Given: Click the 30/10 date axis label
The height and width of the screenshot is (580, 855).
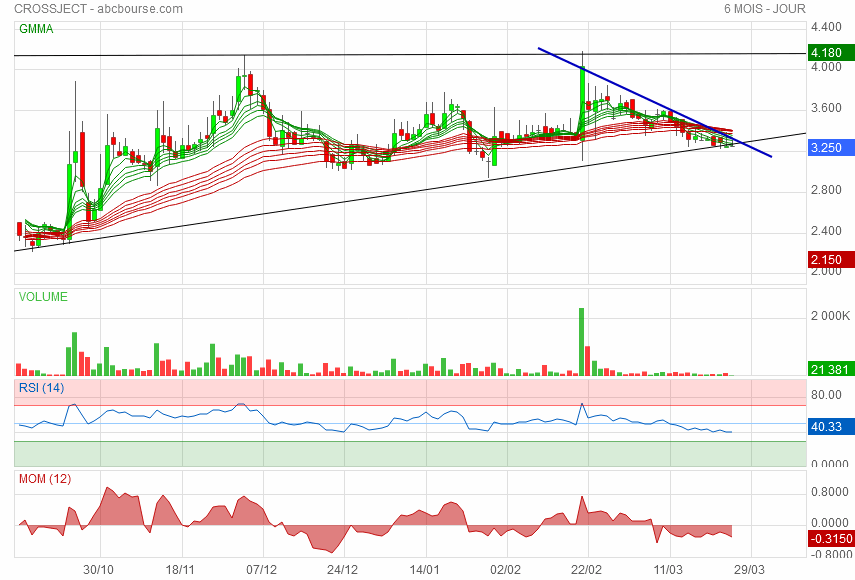Looking at the screenshot, I should tap(98, 570).
